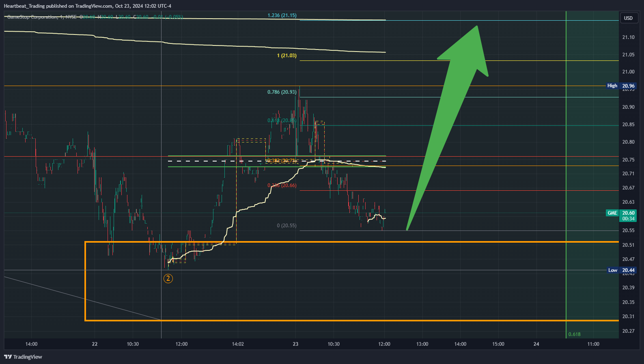
Task: Click the 0.618 label in green zone
Action: pos(574,334)
